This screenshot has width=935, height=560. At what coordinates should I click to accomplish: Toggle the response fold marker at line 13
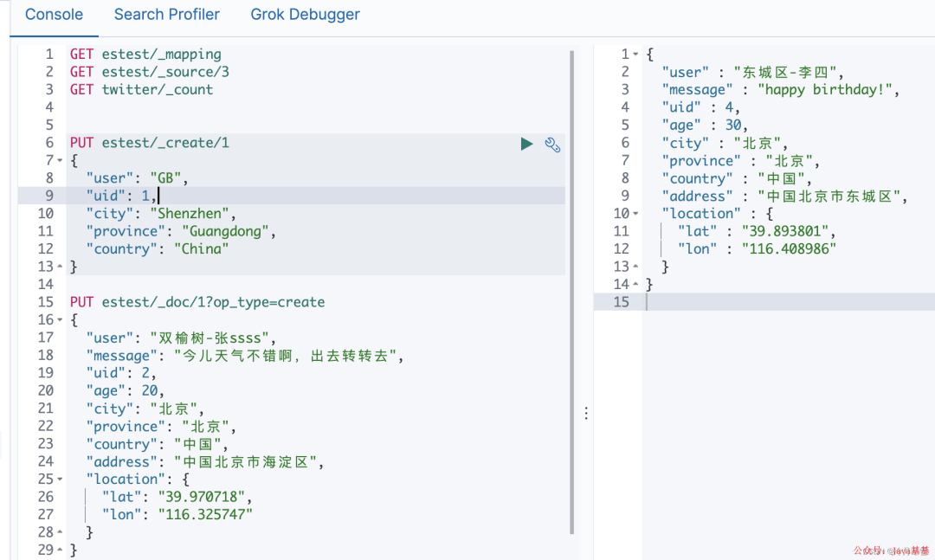point(635,267)
